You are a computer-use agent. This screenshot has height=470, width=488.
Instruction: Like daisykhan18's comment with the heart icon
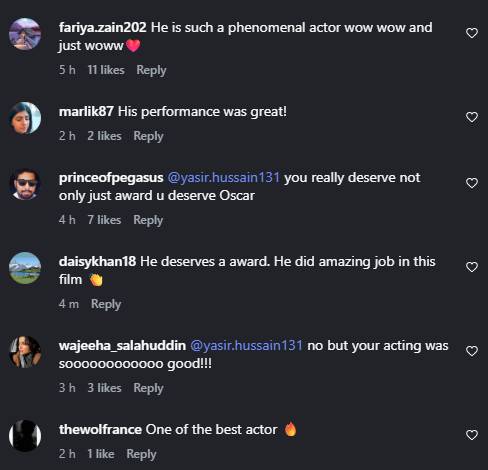click(x=472, y=267)
